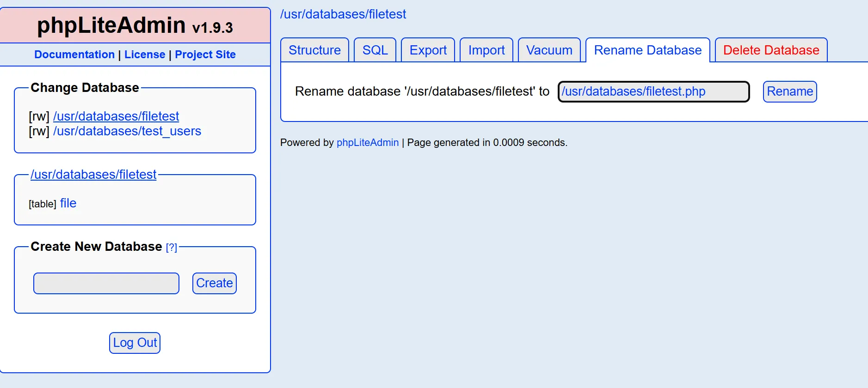Click the Rename Database tab
The image size is (868, 388).
click(x=647, y=50)
